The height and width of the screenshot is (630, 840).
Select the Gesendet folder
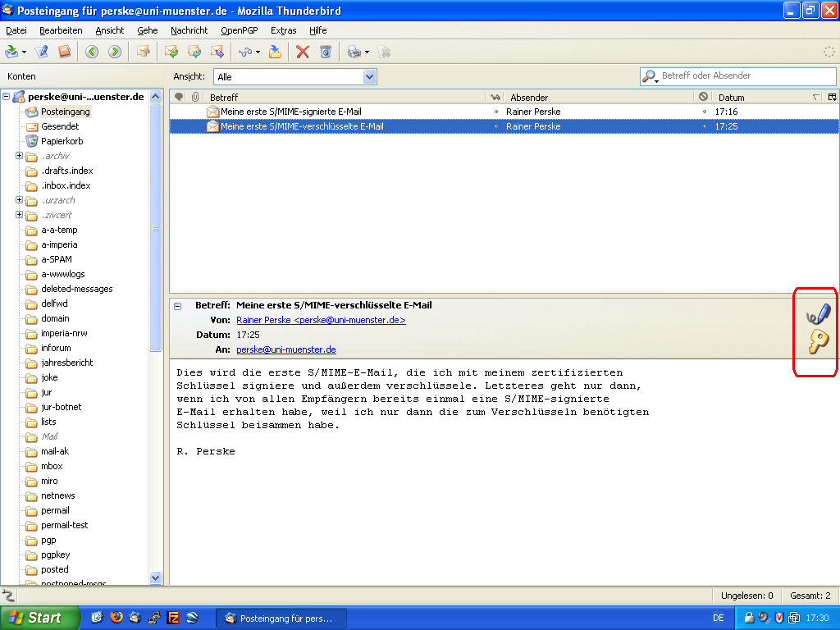click(60, 126)
